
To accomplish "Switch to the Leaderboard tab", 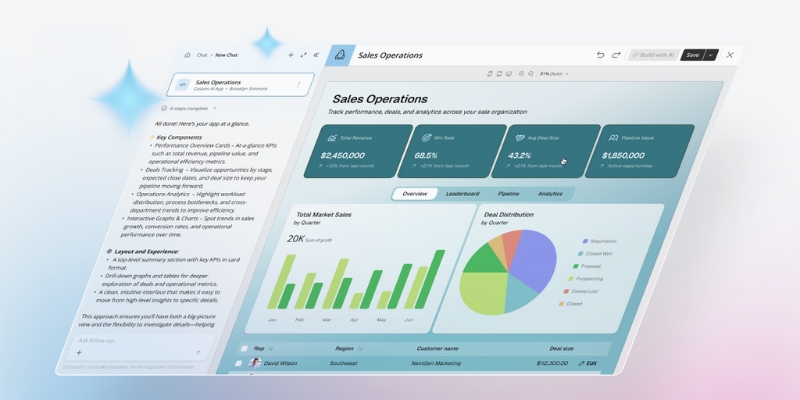I will [x=462, y=193].
